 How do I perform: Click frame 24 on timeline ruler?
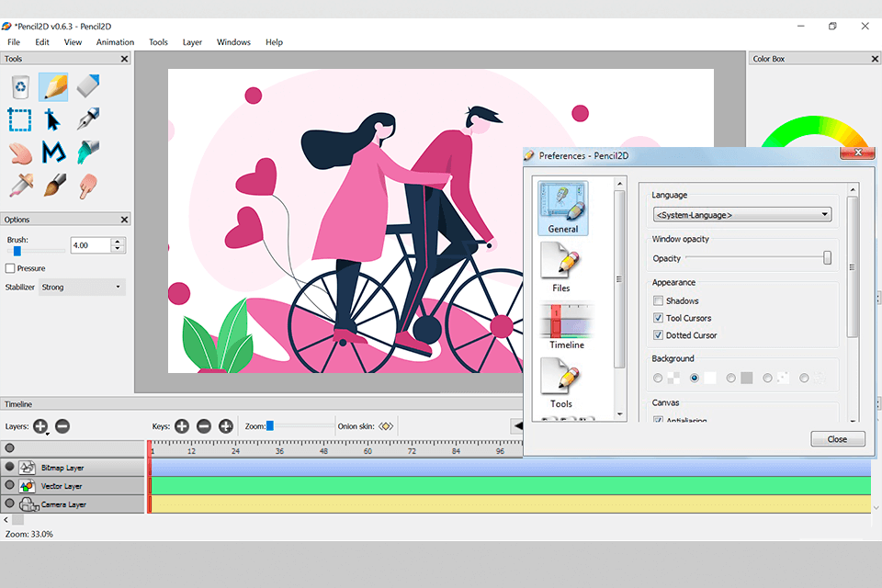point(236,451)
